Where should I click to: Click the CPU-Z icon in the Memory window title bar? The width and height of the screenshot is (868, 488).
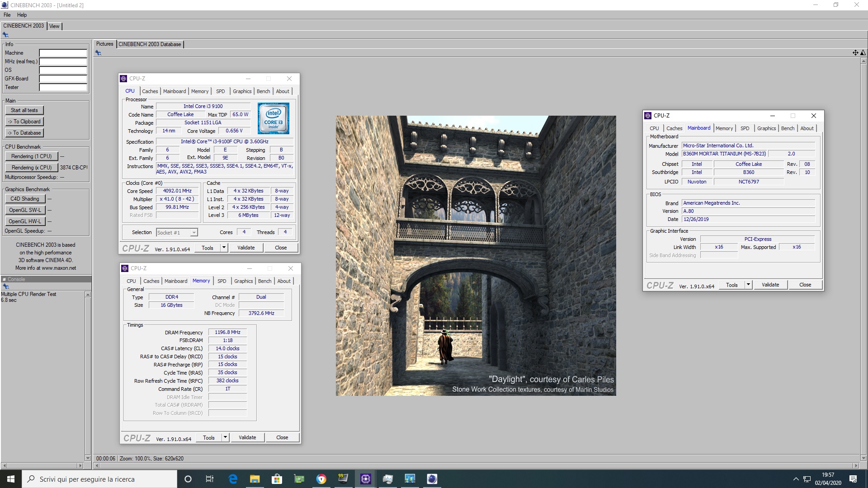[x=125, y=268]
